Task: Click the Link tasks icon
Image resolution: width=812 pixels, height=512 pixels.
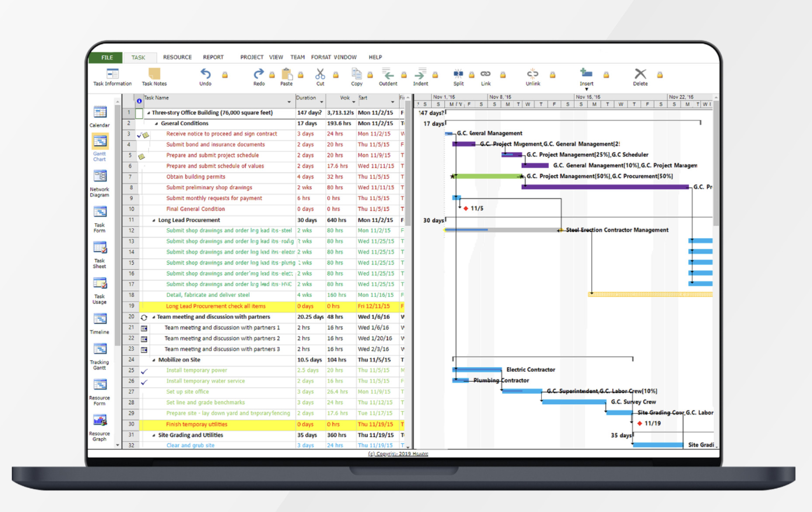Action: [485, 74]
